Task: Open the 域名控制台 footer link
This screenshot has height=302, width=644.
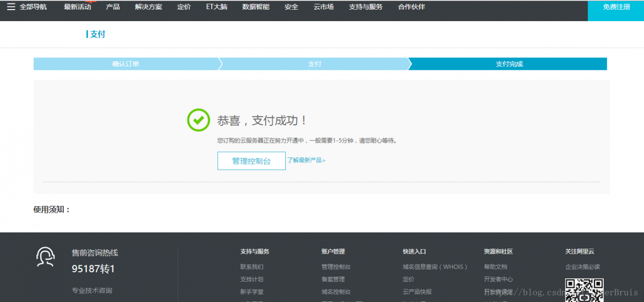Action: [x=336, y=292]
